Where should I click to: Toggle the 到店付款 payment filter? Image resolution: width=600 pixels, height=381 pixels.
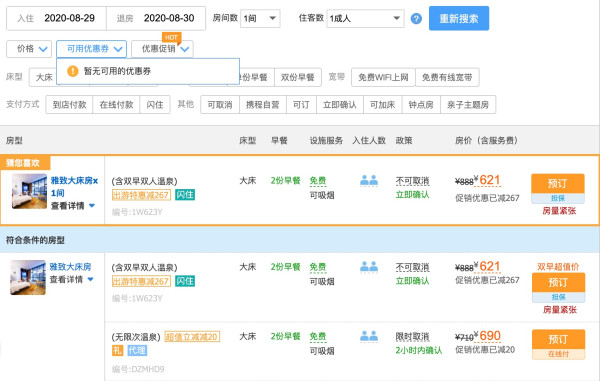[x=69, y=105]
